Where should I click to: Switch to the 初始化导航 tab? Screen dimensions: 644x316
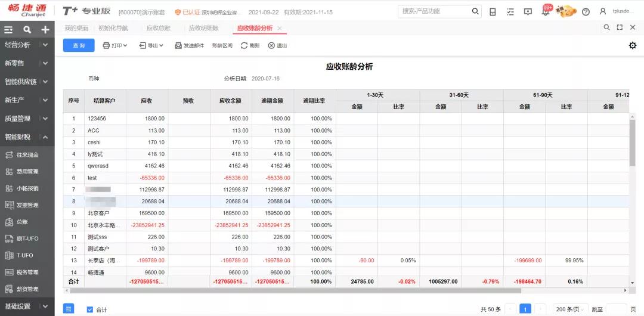coord(113,29)
